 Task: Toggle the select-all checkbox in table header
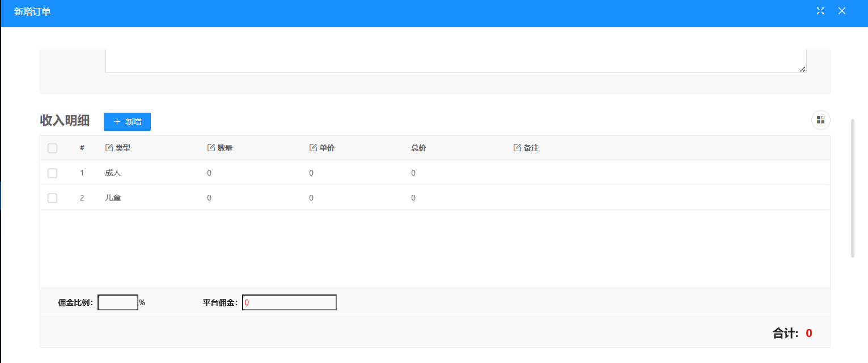(52, 148)
